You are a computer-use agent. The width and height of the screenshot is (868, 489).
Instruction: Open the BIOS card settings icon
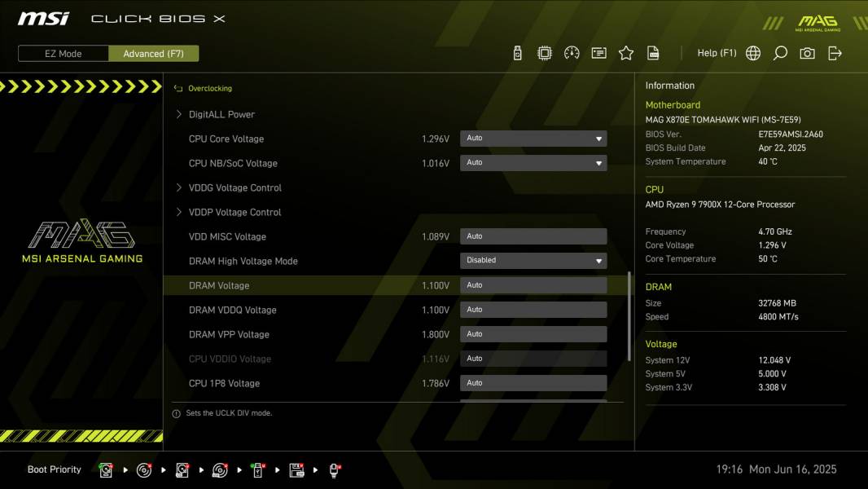599,53
